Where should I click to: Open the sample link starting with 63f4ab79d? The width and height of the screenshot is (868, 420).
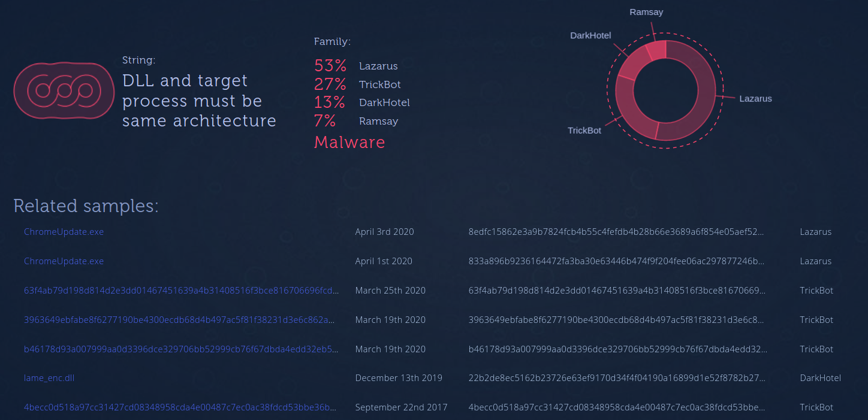click(x=181, y=291)
